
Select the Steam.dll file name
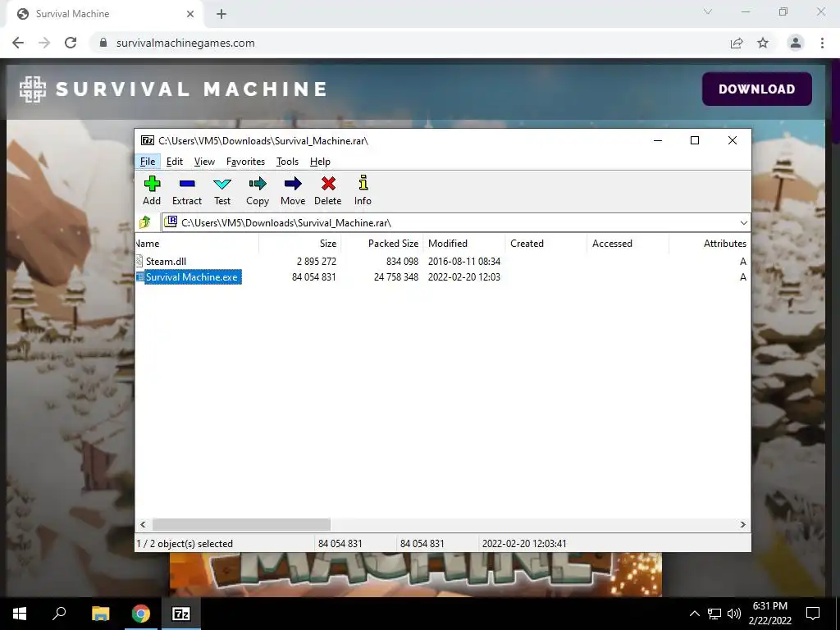click(166, 262)
